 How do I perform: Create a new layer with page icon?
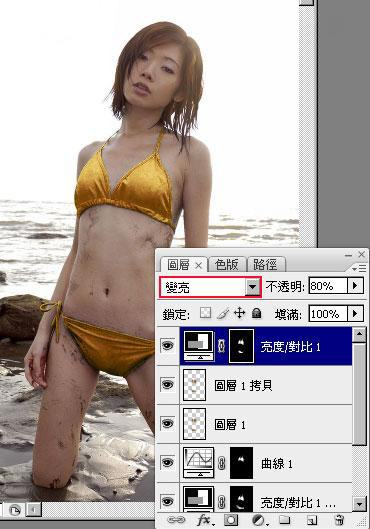(x=312, y=520)
